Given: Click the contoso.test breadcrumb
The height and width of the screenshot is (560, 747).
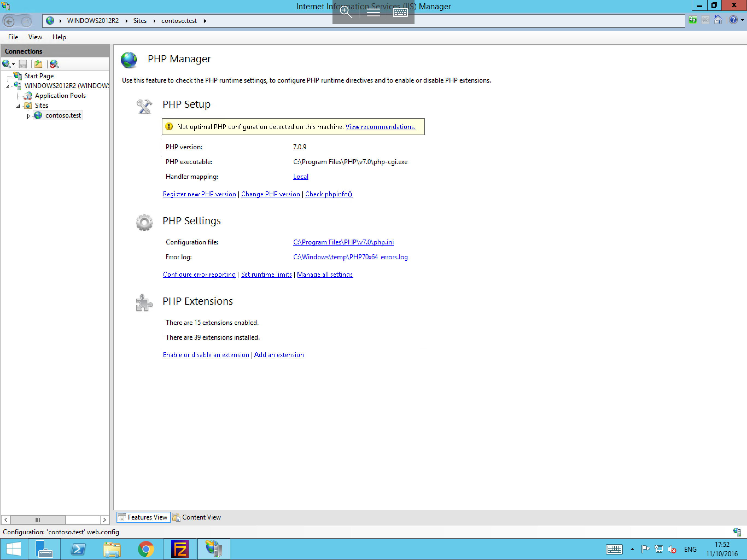Looking at the screenshot, I should (x=179, y=21).
